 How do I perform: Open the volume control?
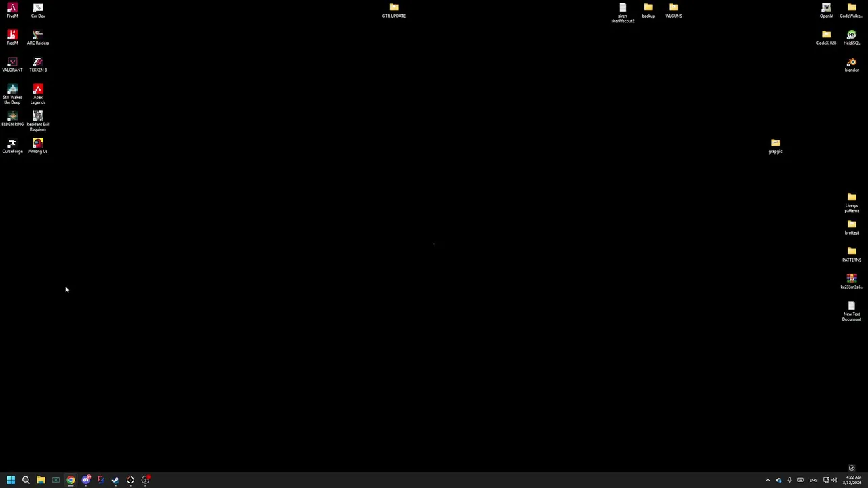(834, 480)
